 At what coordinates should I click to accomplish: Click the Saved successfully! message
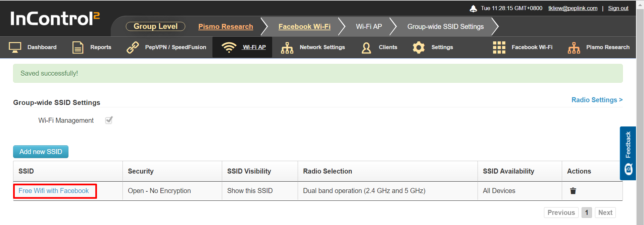[318, 73]
